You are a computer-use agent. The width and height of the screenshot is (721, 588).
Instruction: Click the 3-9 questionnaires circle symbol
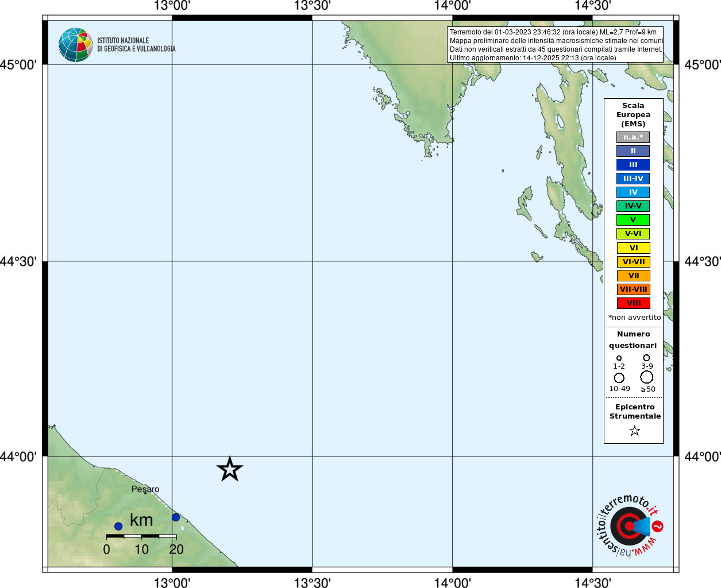(x=646, y=358)
